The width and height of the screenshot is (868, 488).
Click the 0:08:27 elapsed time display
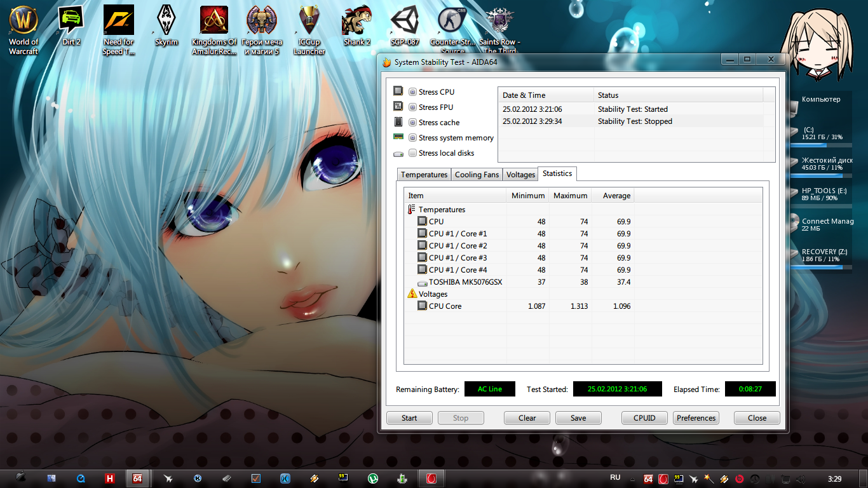[x=750, y=389]
